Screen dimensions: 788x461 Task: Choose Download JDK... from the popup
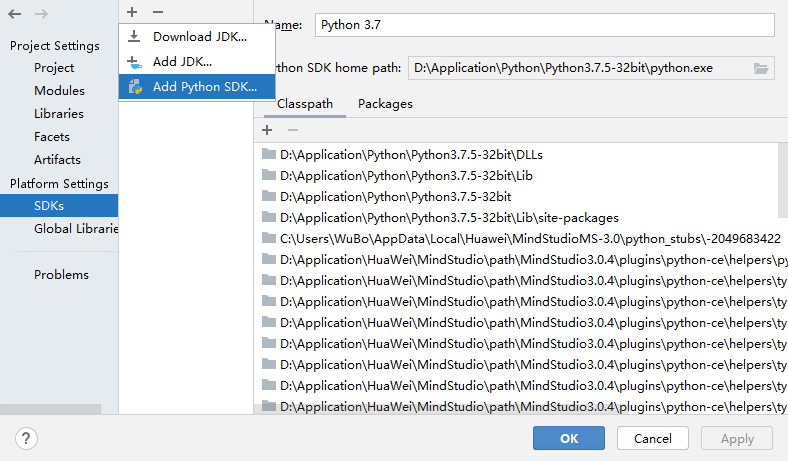(199, 36)
